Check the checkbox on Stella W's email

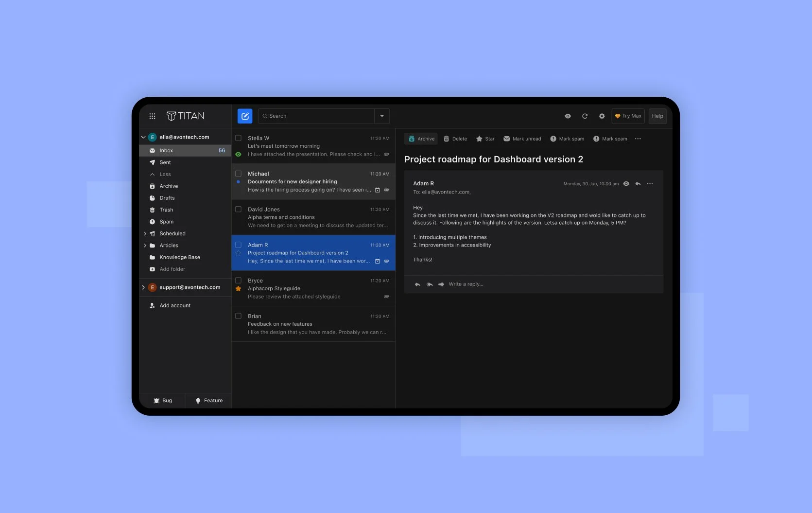[239, 138]
